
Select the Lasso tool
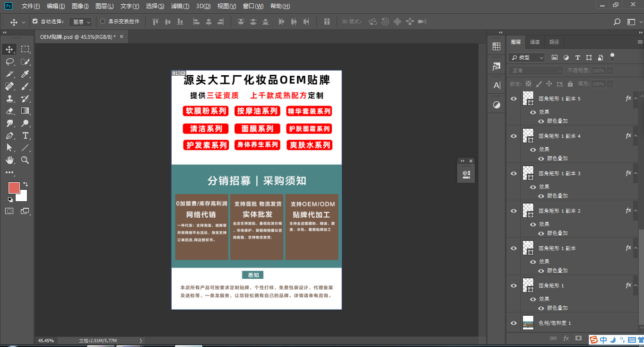pyautogui.click(x=9, y=62)
